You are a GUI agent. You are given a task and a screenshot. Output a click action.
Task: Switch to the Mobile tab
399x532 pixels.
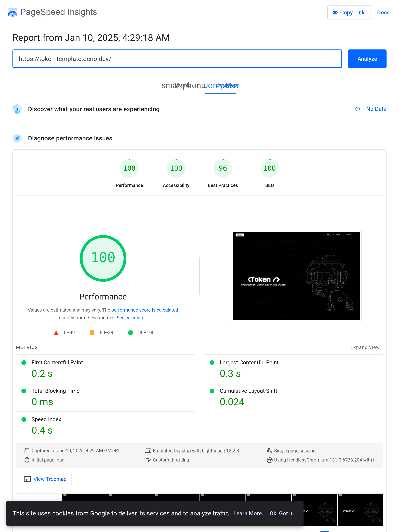(183, 85)
